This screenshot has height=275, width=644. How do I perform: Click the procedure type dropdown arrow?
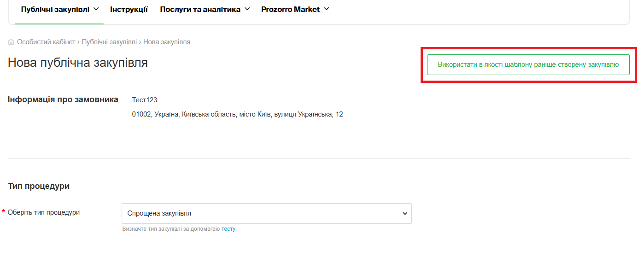pos(404,214)
